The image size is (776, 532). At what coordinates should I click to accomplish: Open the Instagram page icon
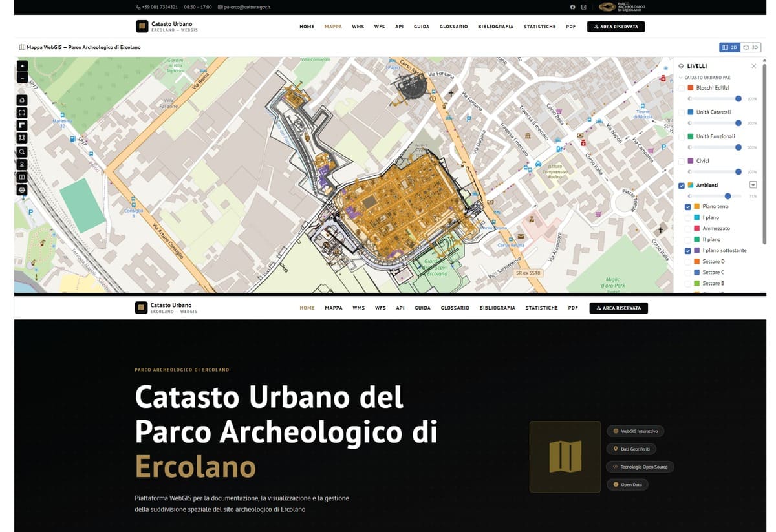[x=583, y=6]
